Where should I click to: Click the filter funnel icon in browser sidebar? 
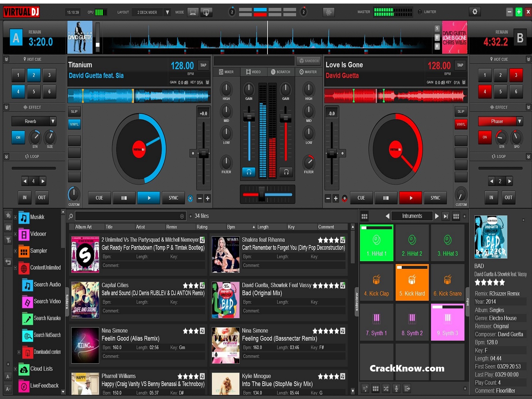pyautogui.click(x=8, y=240)
